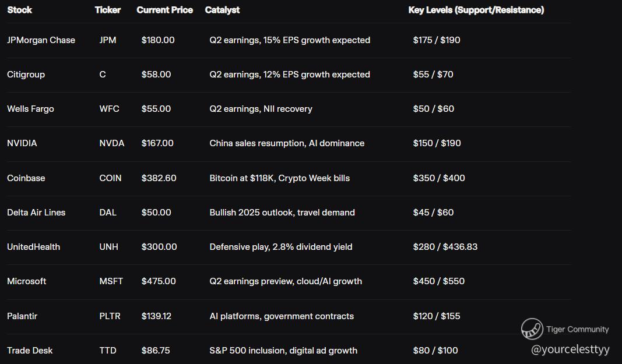622x364 pixels.
Task: Select the Coinbase price $382.60
Action: point(159,178)
